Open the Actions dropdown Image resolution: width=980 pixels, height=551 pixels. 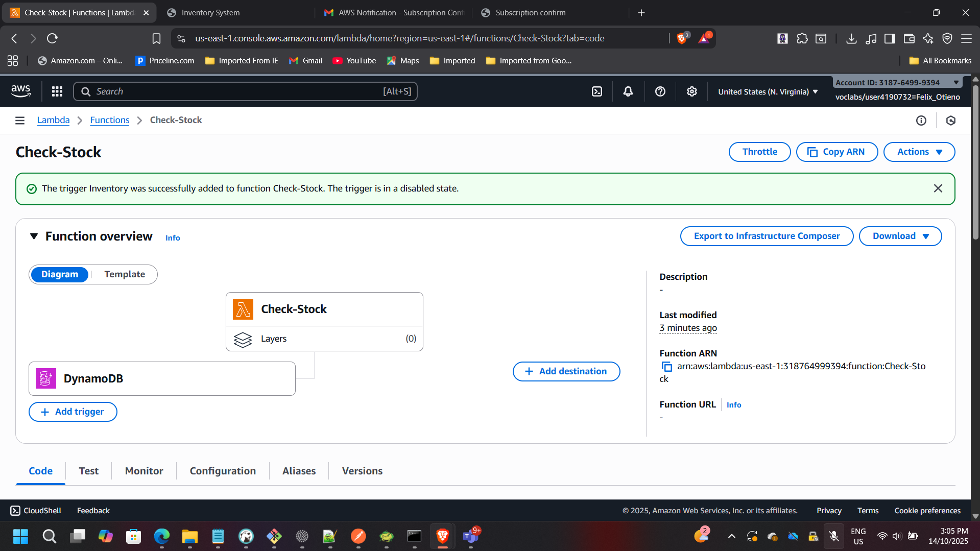click(918, 152)
